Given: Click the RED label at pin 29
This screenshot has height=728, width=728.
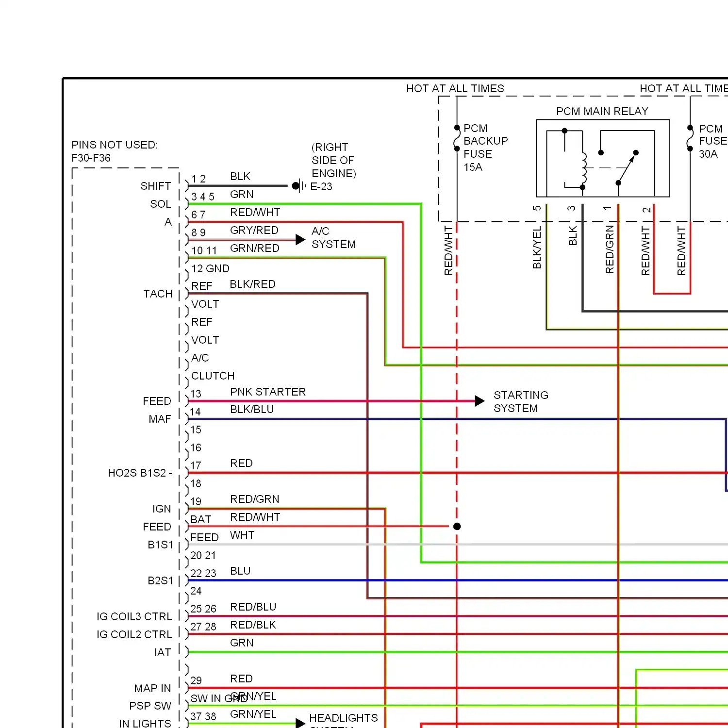Looking at the screenshot, I should (241, 678).
